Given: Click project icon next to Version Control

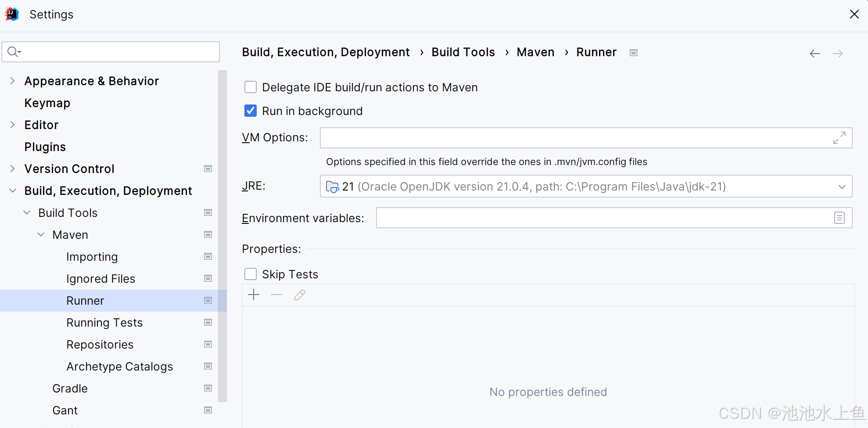Looking at the screenshot, I should [x=208, y=169].
